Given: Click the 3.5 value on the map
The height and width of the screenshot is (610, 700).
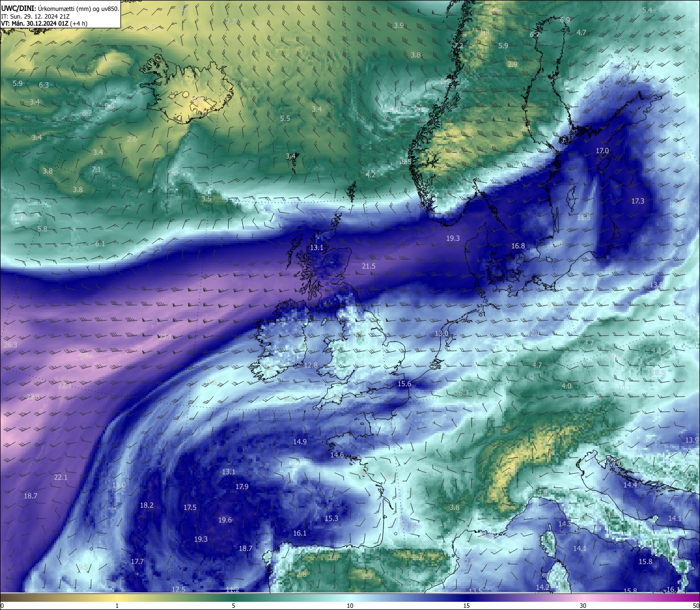Looking at the screenshot, I should click(x=206, y=200).
